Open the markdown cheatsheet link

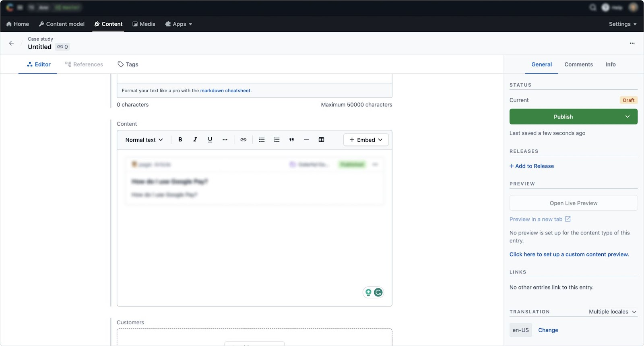pyautogui.click(x=225, y=91)
